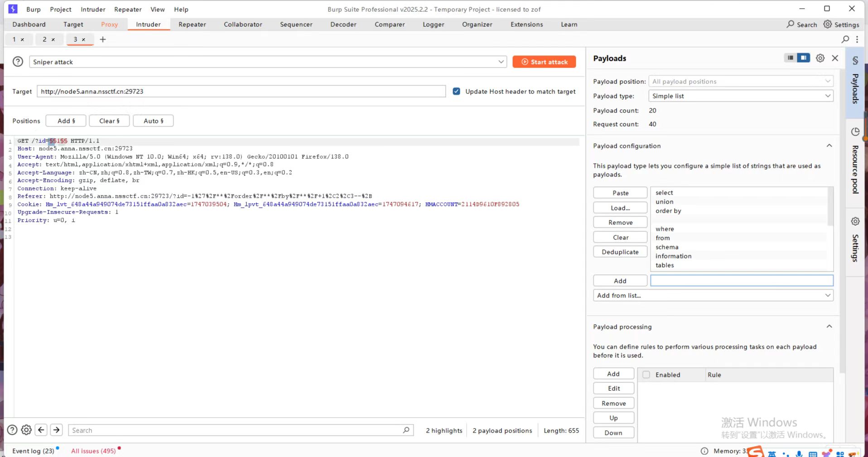Screen dimensions: 868x457
Task: Select the Payloads sidebar tab icon
Action: [855, 60]
